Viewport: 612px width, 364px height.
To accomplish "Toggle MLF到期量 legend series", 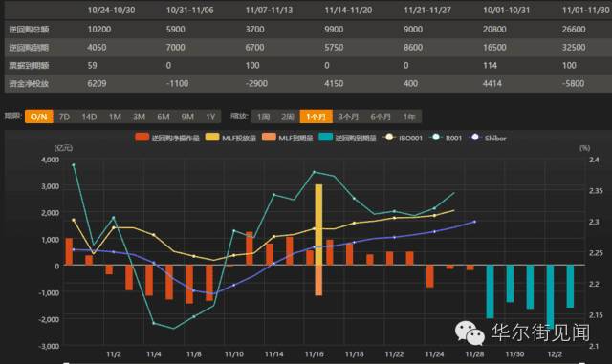I will coord(287,138).
